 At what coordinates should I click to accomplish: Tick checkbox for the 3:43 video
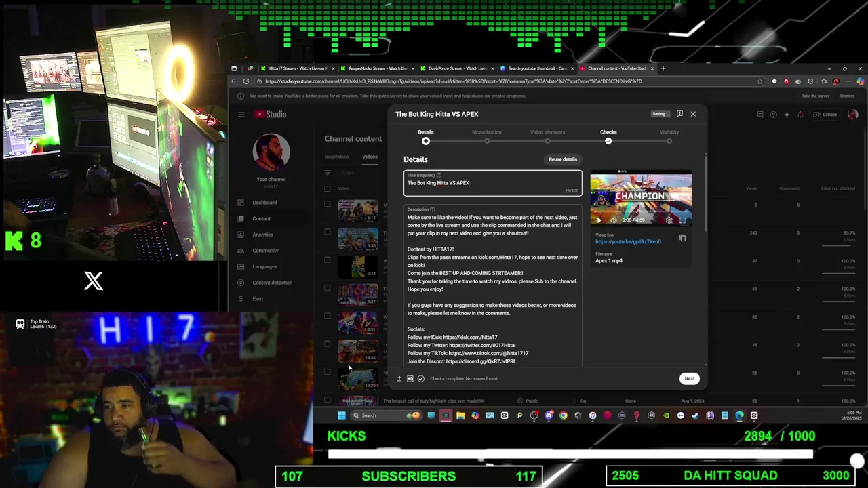pos(328,260)
